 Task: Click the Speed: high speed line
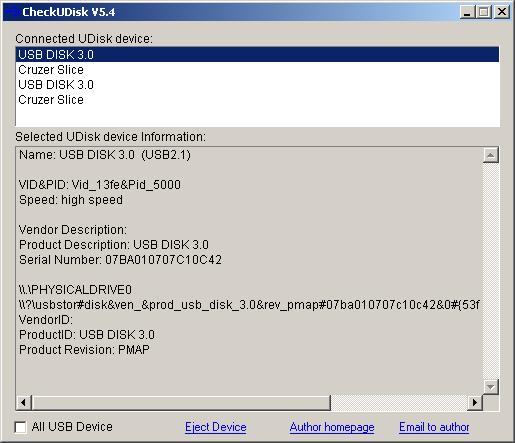pyautogui.click(x=71, y=200)
